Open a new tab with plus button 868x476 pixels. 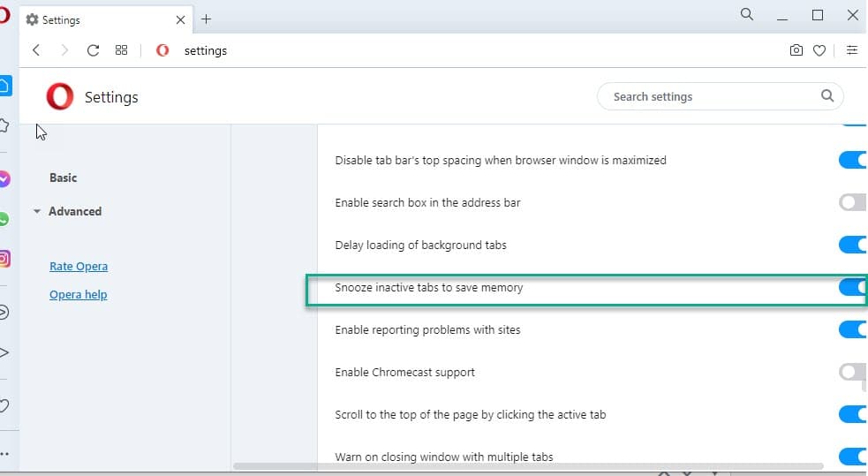tap(207, 19)
